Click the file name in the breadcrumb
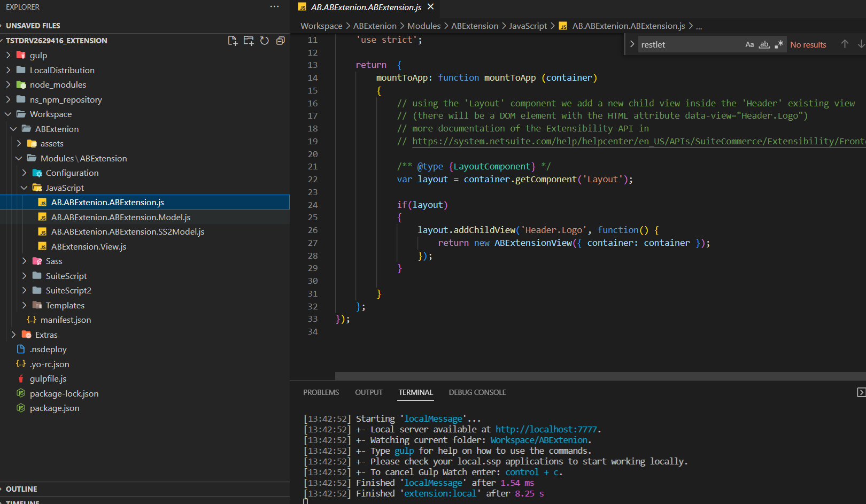 [629, 26]
